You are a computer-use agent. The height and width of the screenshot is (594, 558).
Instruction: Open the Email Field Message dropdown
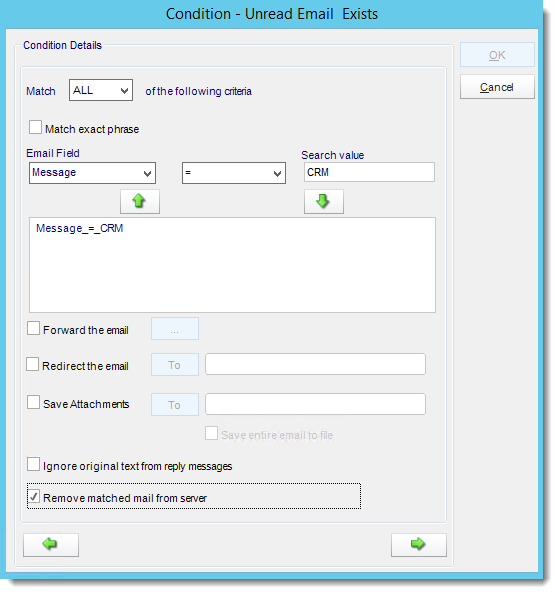point(92,173)
